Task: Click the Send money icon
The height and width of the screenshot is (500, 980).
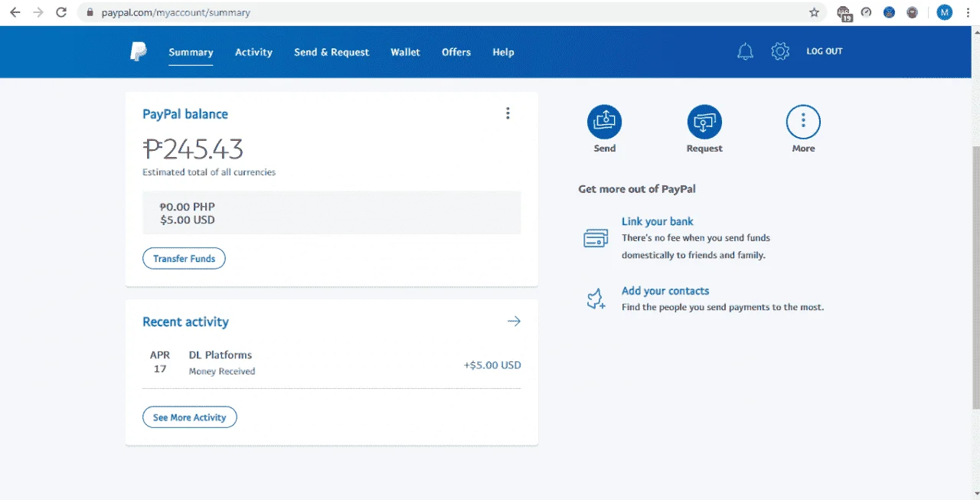Action: (605, 122)
